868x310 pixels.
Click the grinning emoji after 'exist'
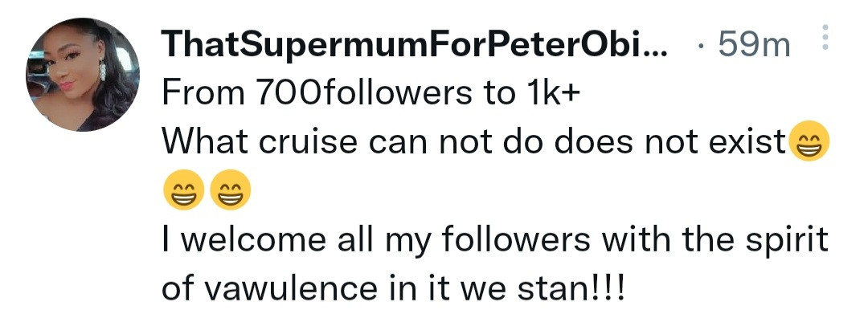click(809, 141)
